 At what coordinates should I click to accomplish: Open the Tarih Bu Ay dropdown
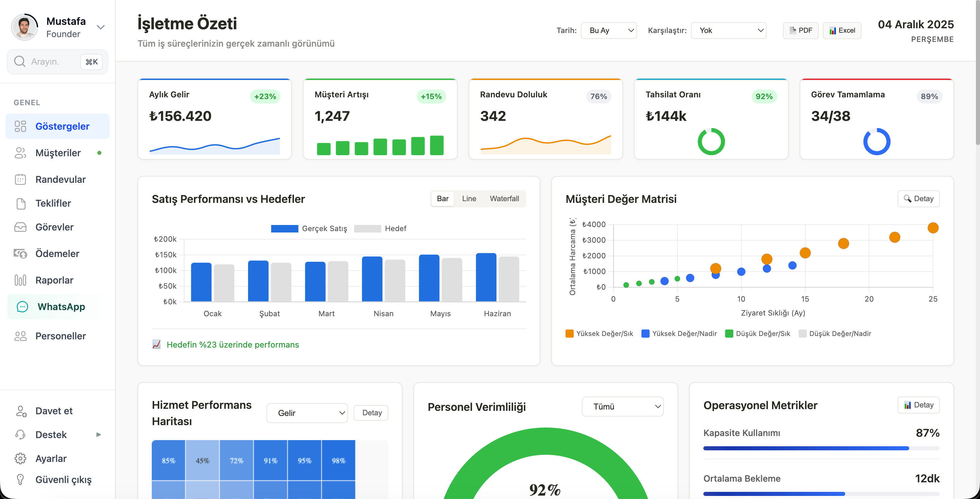[x=609, y=30]
